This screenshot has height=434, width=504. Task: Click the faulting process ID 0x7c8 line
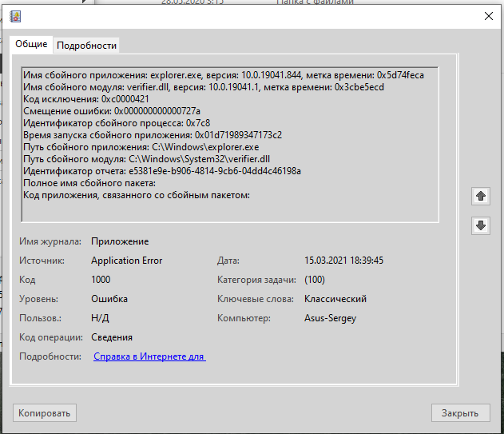117,123
